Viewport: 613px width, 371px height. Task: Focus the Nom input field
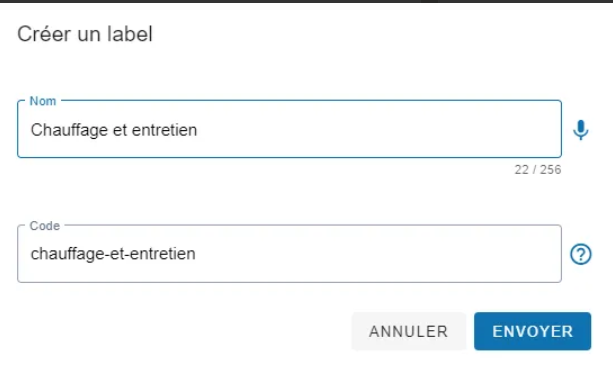pyautogui.click(x=289, y=129)
